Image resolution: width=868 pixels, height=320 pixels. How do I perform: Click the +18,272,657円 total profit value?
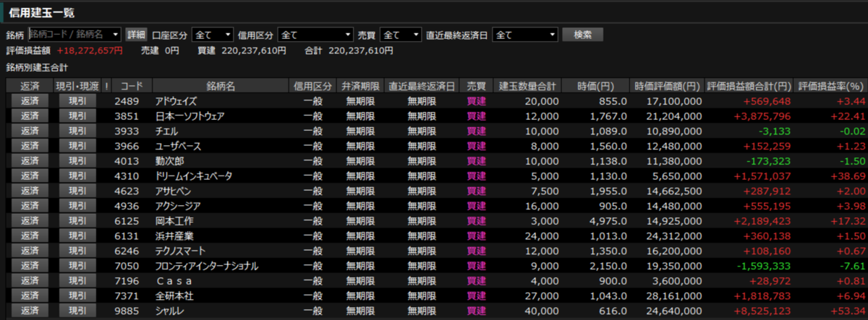(90, 51)
